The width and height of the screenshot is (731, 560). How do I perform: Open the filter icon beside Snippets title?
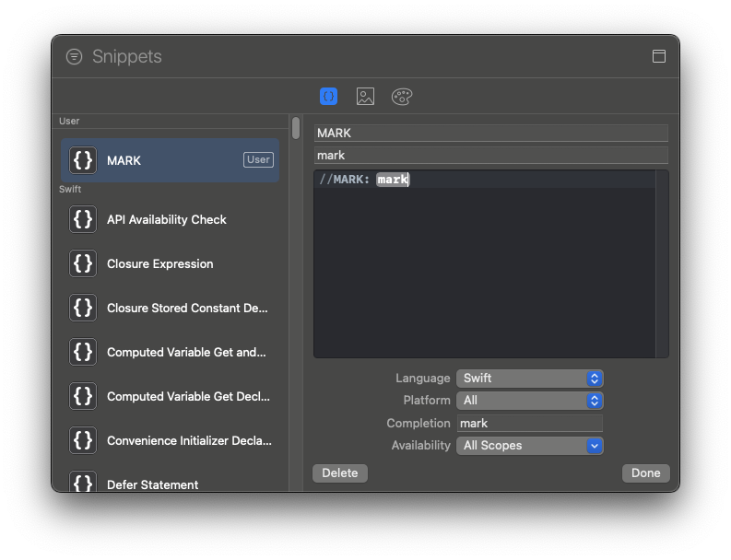click(x=74, y=57)
